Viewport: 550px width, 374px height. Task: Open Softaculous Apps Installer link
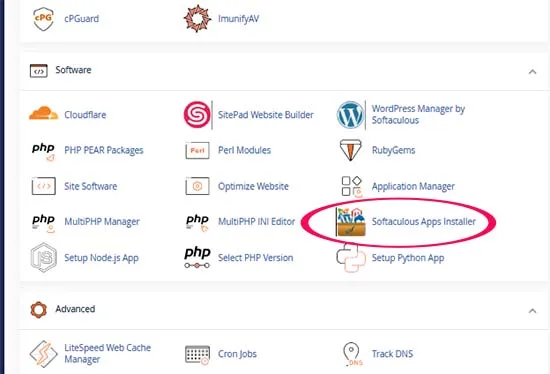click(x=424, y=222)
